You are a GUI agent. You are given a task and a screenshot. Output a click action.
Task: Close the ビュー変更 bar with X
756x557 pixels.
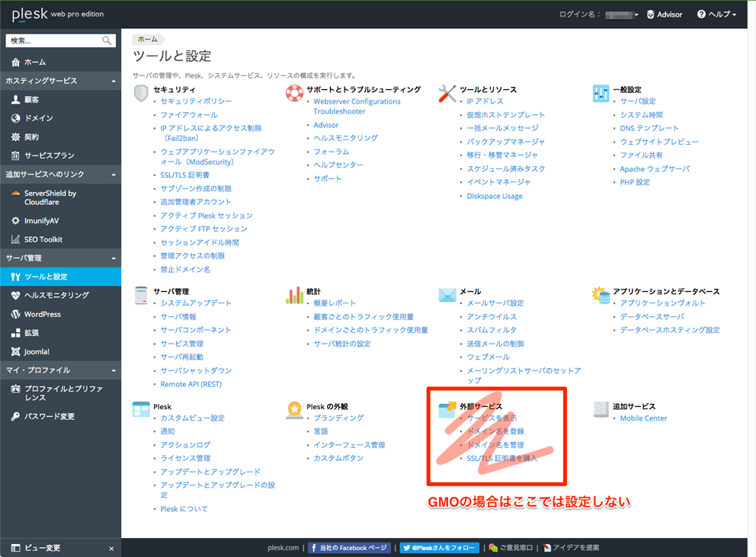[x=111, y=549]
